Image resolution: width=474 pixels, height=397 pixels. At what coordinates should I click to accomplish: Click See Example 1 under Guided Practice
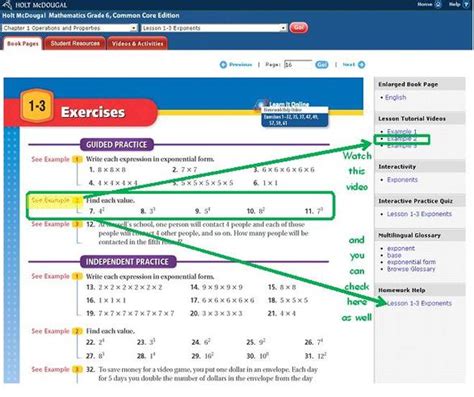(x=57, y=159)
